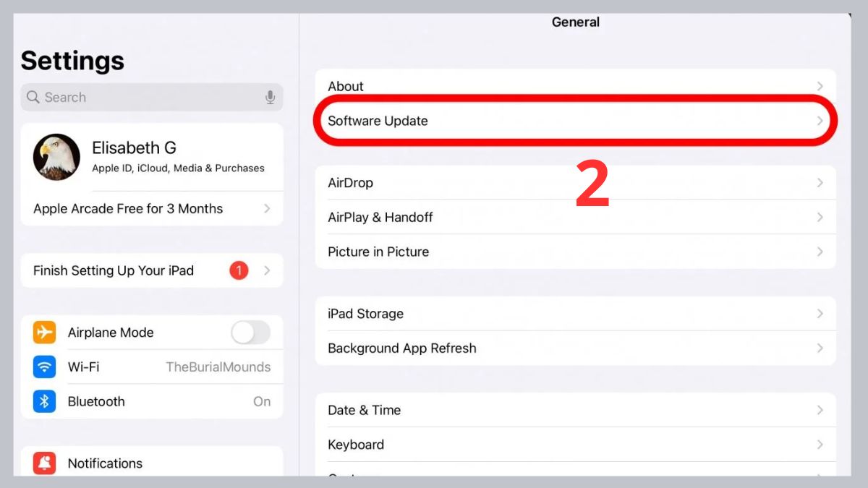868x488 pixels.
Task: Open Keyboard settings via chevron
Action: [x=820, y=445]
